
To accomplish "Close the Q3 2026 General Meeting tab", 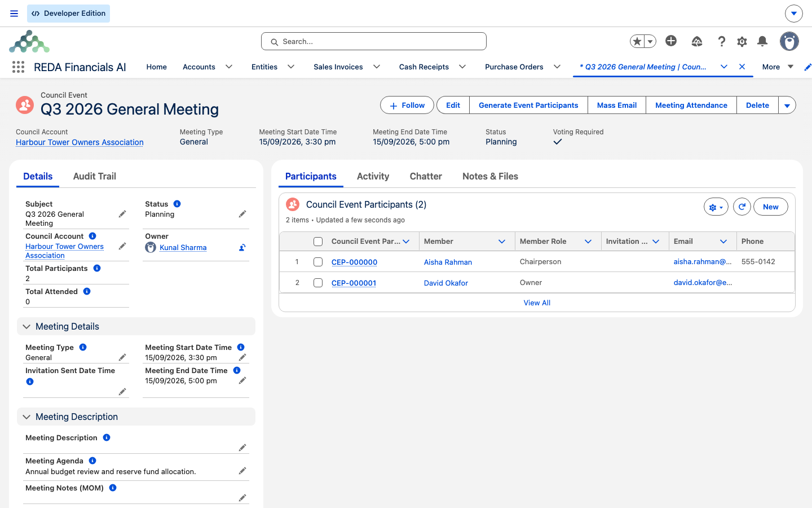I will point(742,67).
